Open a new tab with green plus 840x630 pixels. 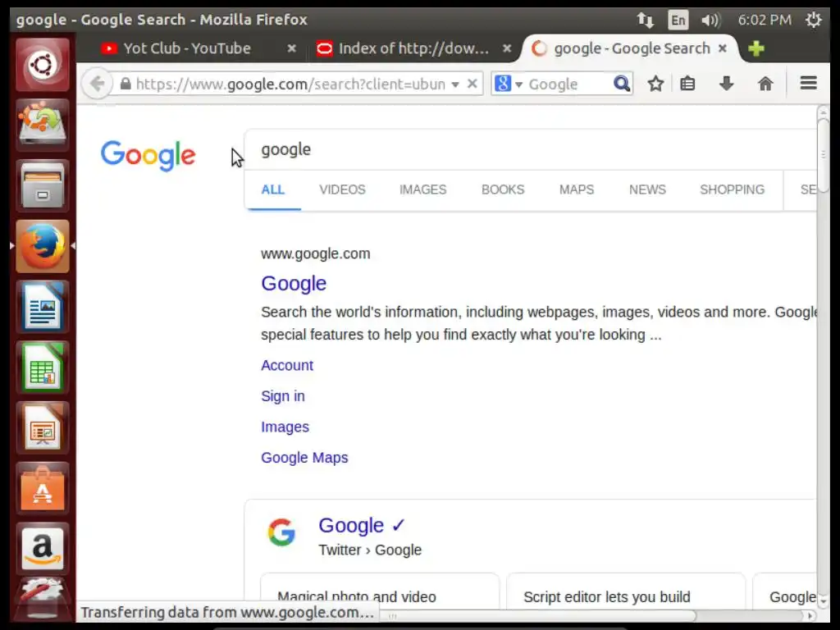click(756, 48)
